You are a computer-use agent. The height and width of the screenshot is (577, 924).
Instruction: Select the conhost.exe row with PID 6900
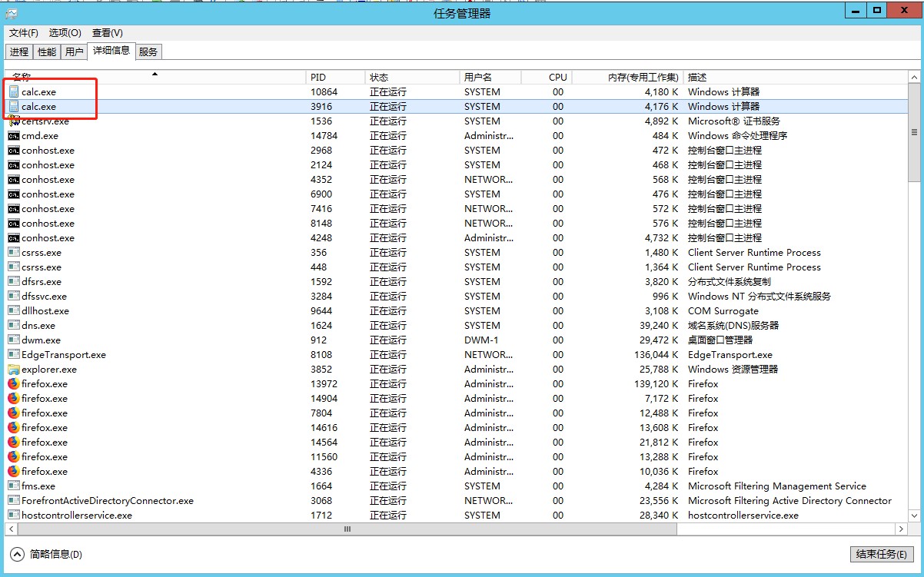(x=457, y=194)
